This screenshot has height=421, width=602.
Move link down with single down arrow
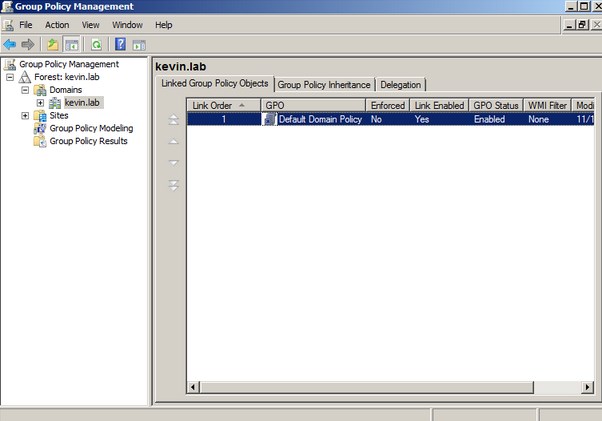coord(174,163)
